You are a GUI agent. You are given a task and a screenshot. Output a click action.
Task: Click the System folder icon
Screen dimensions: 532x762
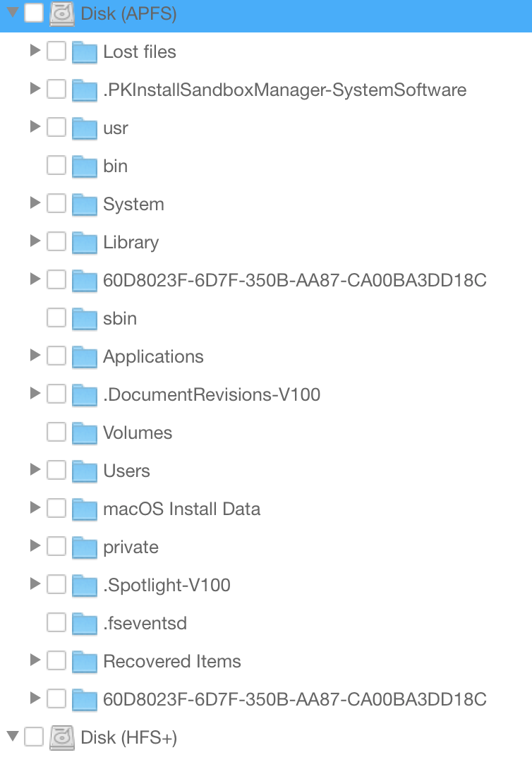coord(85,205)
